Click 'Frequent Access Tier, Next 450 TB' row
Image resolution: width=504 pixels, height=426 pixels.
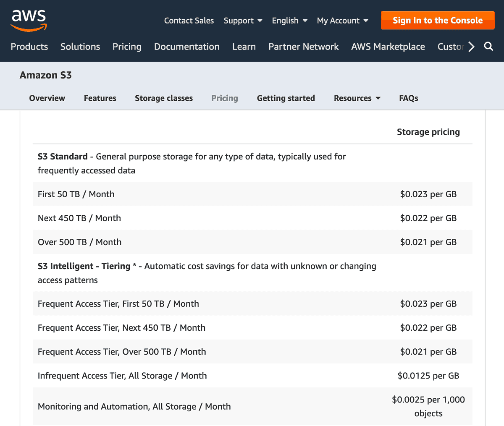[x=252, y=327]
